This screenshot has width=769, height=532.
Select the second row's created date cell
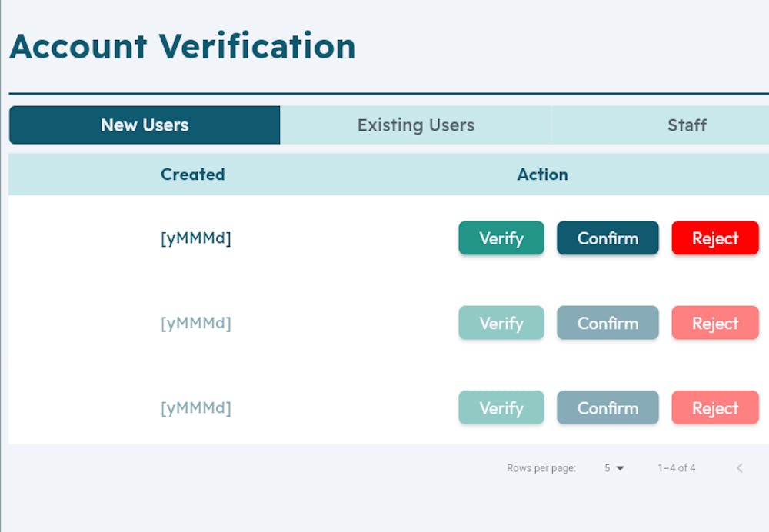[x=195, y=324]
